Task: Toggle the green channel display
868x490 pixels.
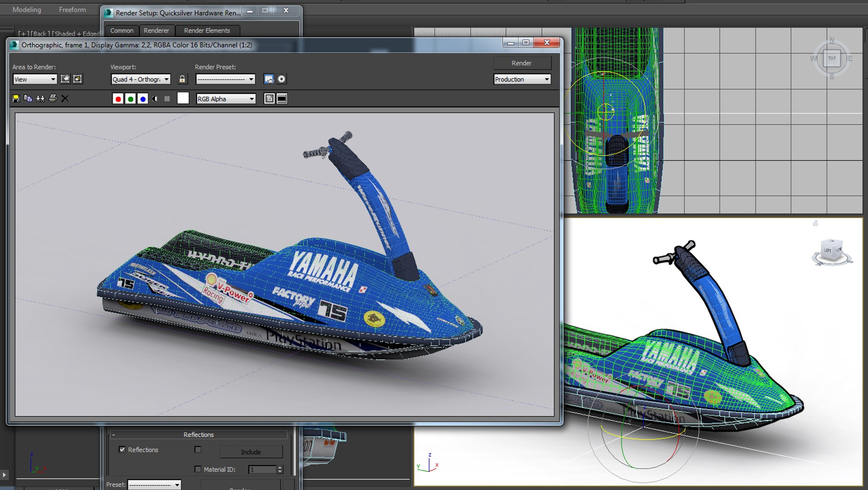Action: (131, 99)
